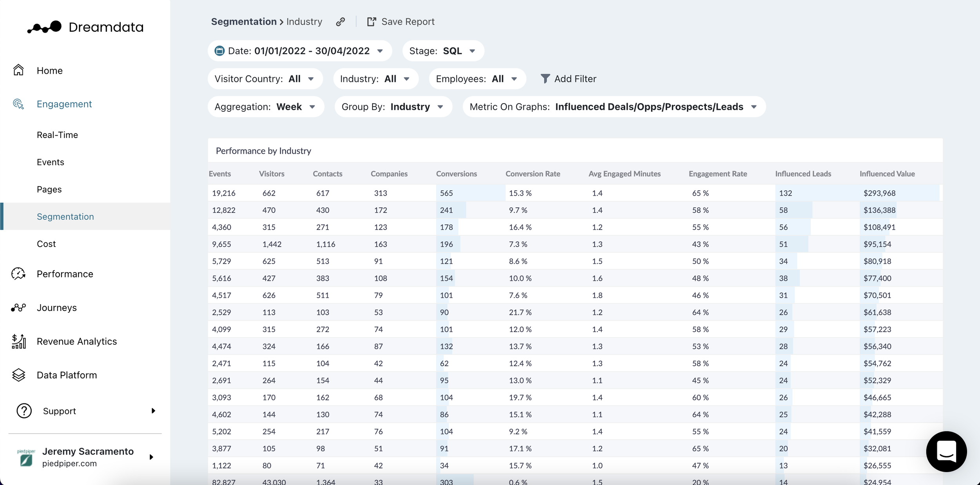Click the Add Filter funnel icon

click(545, 78)
